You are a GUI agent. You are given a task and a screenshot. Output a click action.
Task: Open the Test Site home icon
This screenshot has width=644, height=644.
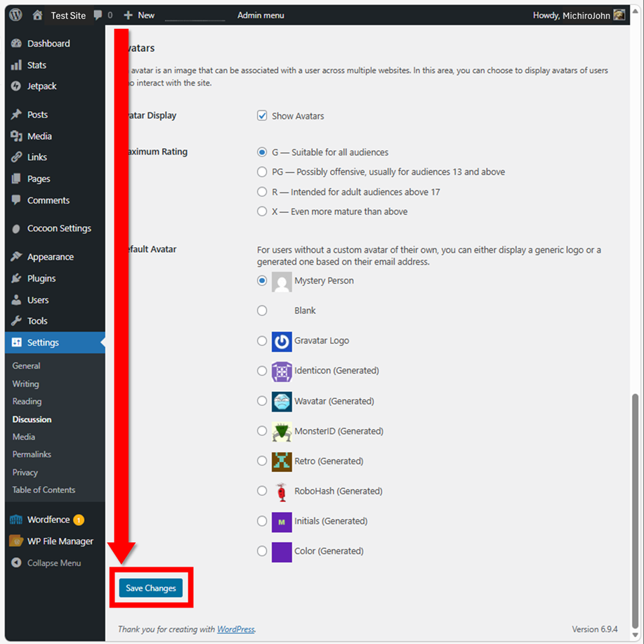click(37, 15)
